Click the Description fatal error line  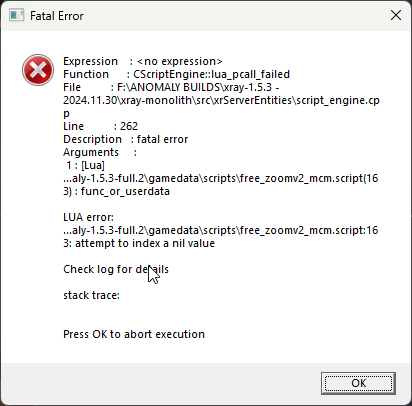(126, 139)
